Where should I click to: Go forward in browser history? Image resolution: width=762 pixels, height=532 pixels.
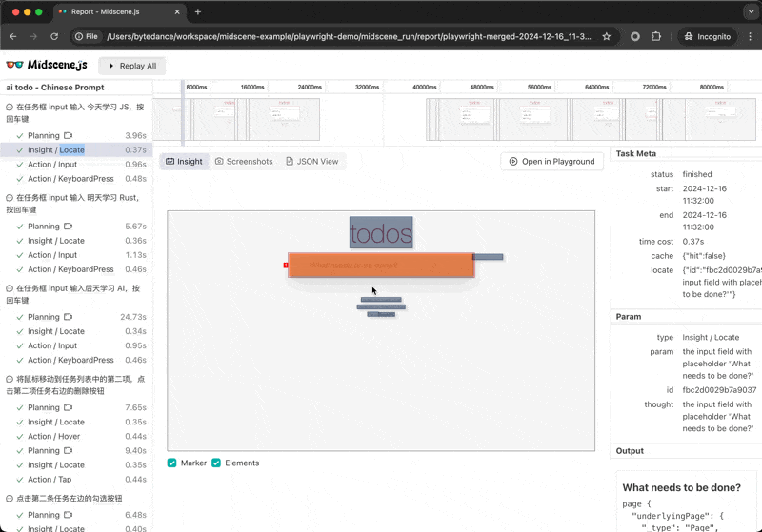pyautogui.click(x=33, y=36)
